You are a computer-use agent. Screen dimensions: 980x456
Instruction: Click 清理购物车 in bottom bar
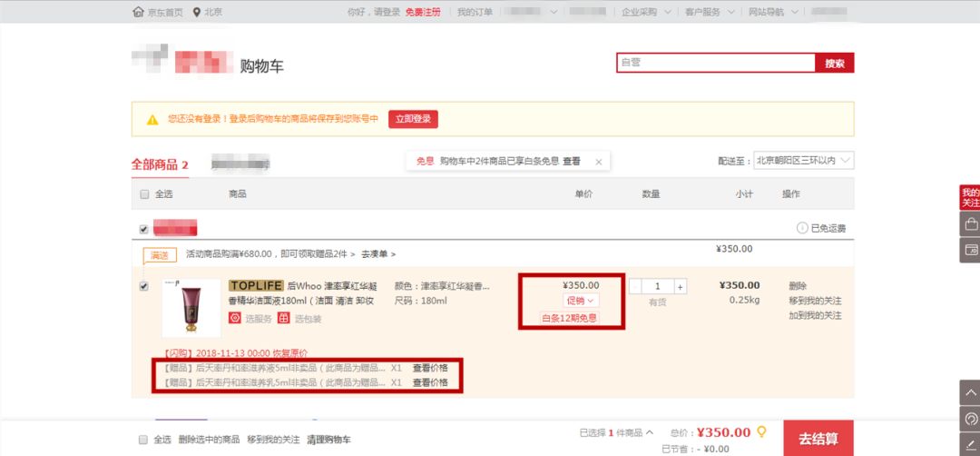328,440
